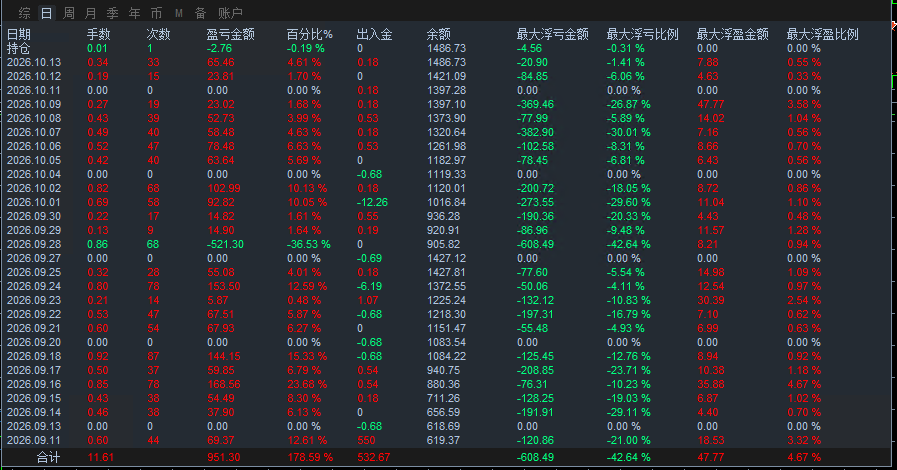Click the 最大浮亏比例 column header

[x=642, y=34]
